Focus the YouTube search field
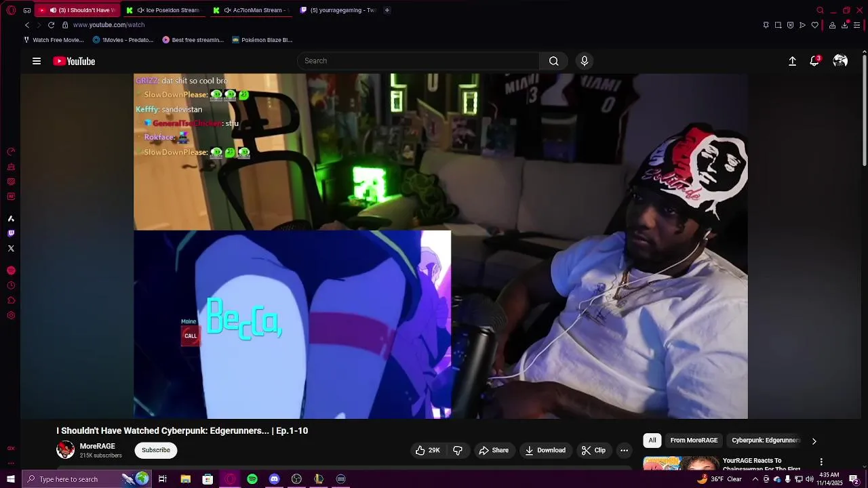Screen dimensions: 868x488 click(418, 61)
